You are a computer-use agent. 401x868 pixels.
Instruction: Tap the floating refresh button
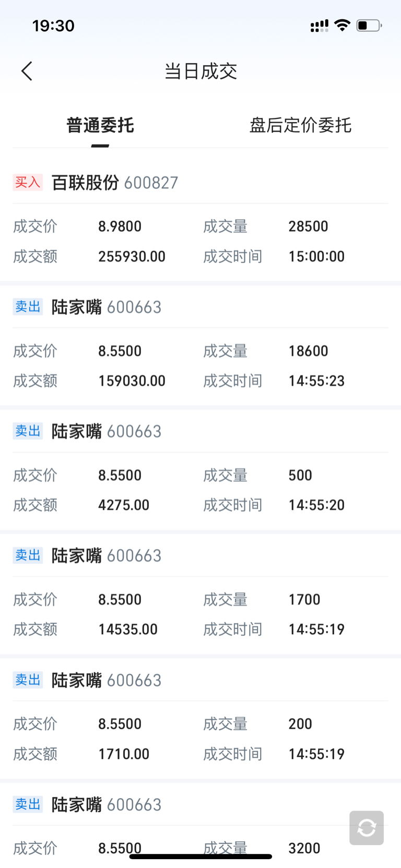pyautogui.click(x=367, y=827)
